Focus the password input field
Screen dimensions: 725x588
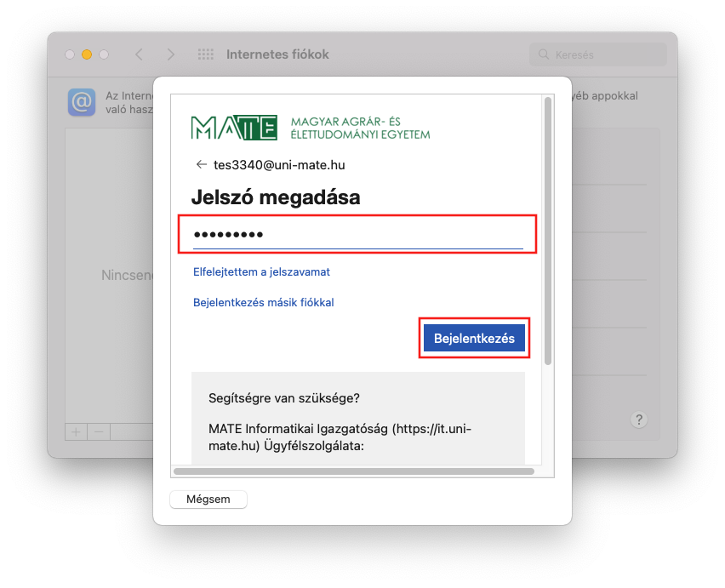[357, 235]
